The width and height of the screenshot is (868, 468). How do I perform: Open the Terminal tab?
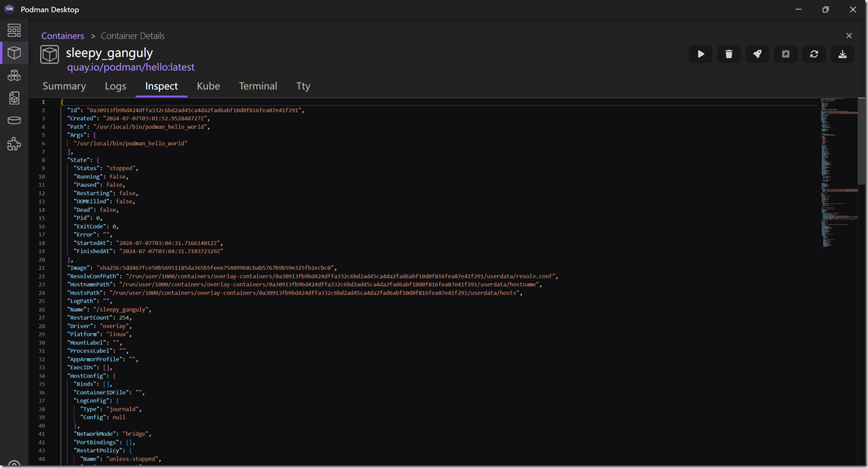258,86
